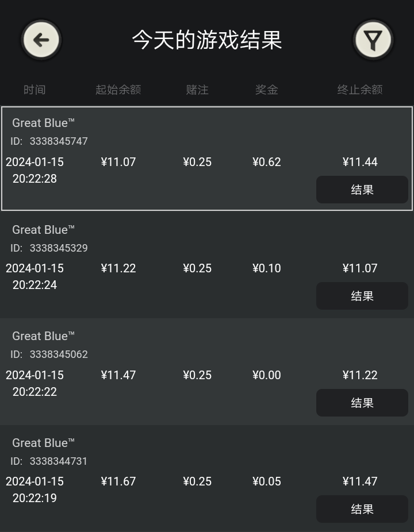Select the 时间 column header
Image resolution: width=414 pixels, height=532 pixels.
(x=34, y=90)
